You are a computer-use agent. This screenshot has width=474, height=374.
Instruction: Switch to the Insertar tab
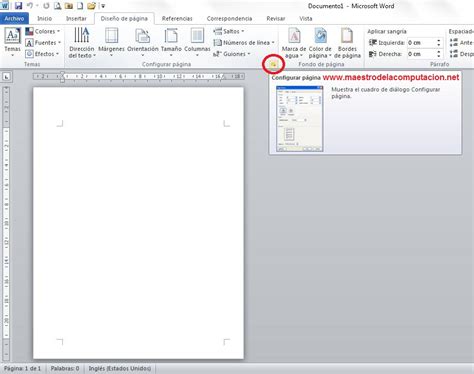click(x=76, y=18)
